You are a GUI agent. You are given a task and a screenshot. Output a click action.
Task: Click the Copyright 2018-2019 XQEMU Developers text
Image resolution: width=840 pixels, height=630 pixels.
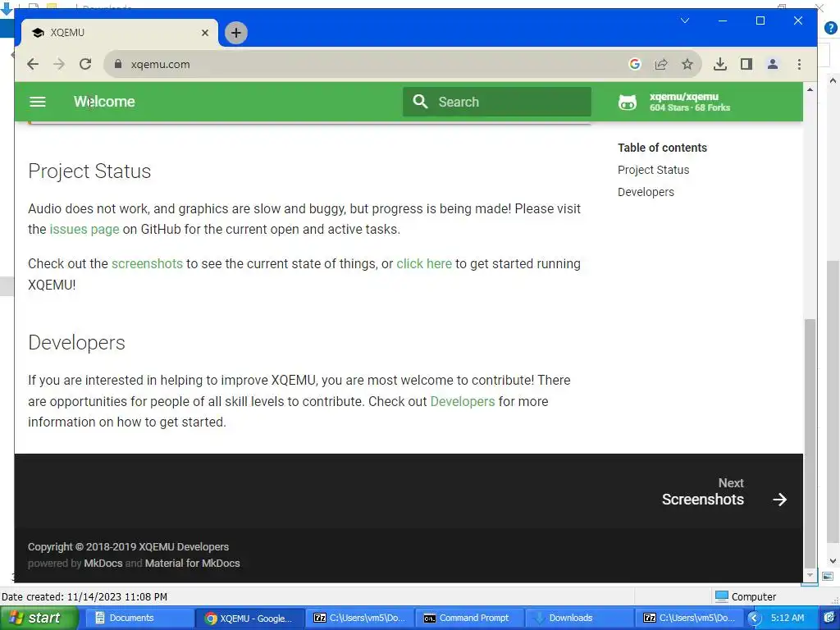coord(129,546)
